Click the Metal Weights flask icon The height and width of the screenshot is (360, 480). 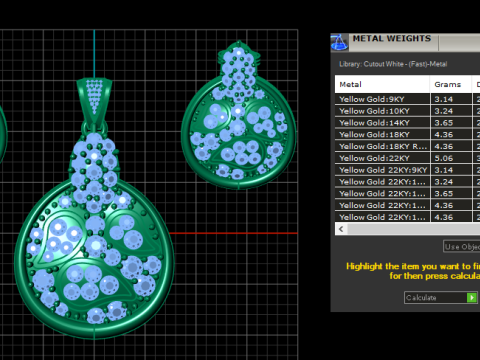coord(339,43)
